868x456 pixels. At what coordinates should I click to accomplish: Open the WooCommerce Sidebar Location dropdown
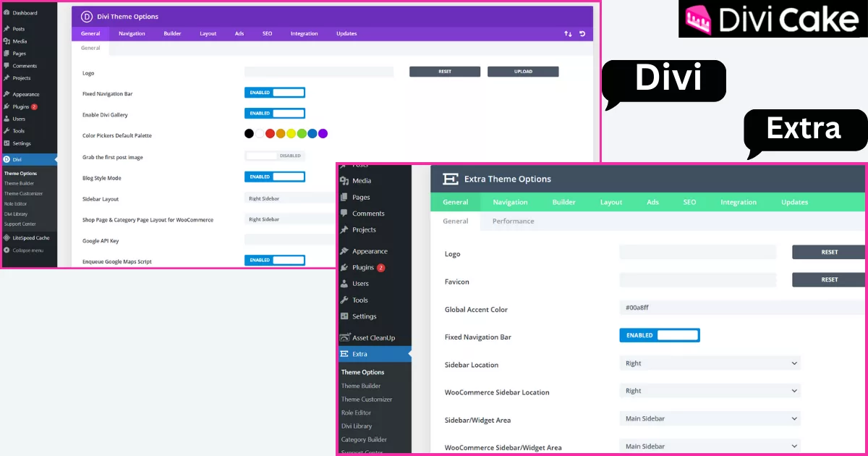[710, 391]
